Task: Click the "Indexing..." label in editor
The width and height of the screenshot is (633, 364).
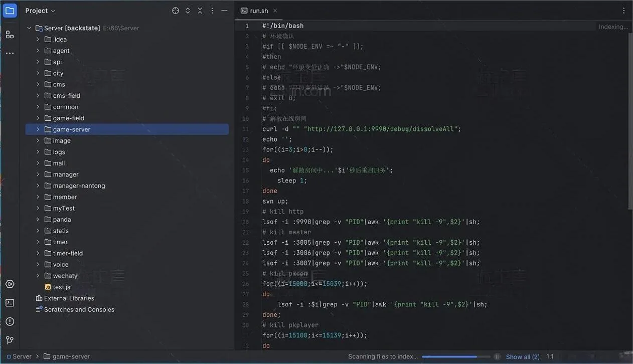Action: 613,27
